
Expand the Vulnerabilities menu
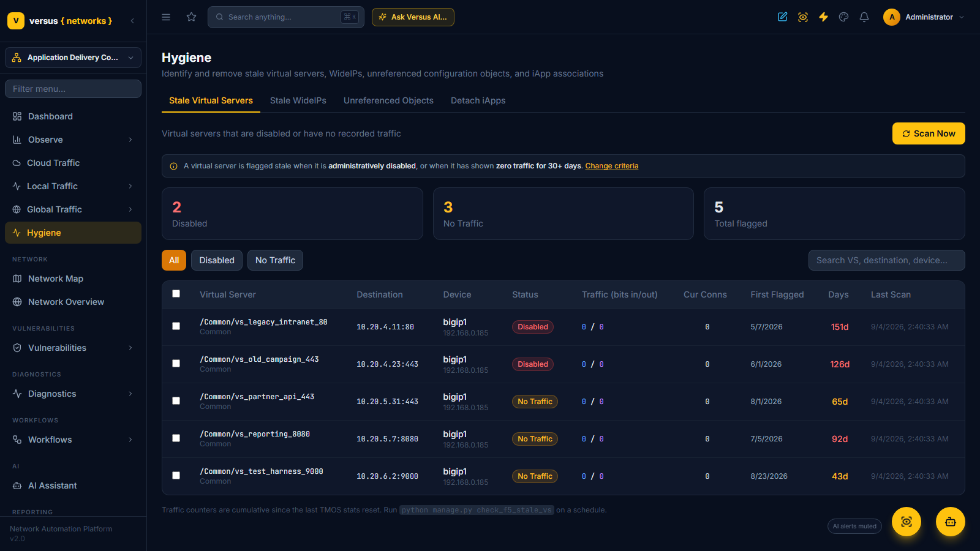coord(73,348)
